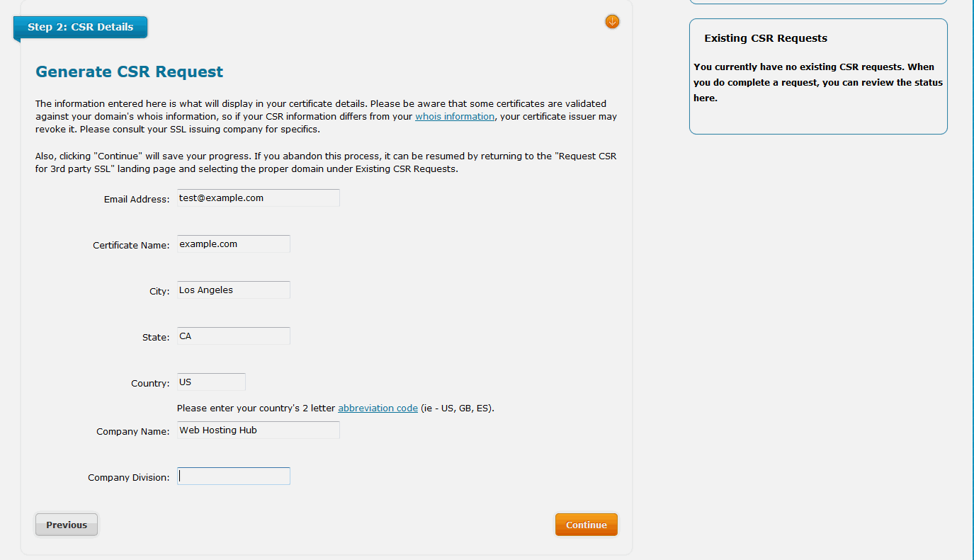Image resolution: width=974 pixels, height=560 pixels.
Task: Click the orange down-arrow collapse icon
Action: coord(612,22)
